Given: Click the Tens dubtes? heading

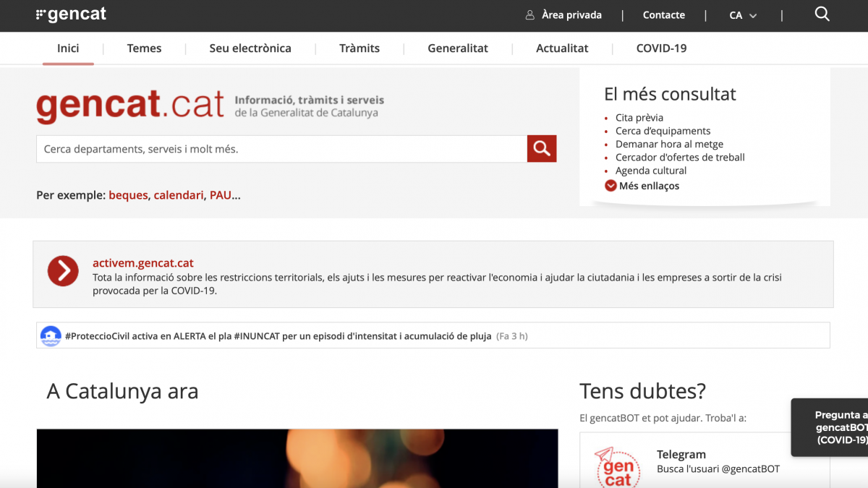Looking at the screenshot, I should [x=642, y=391].
